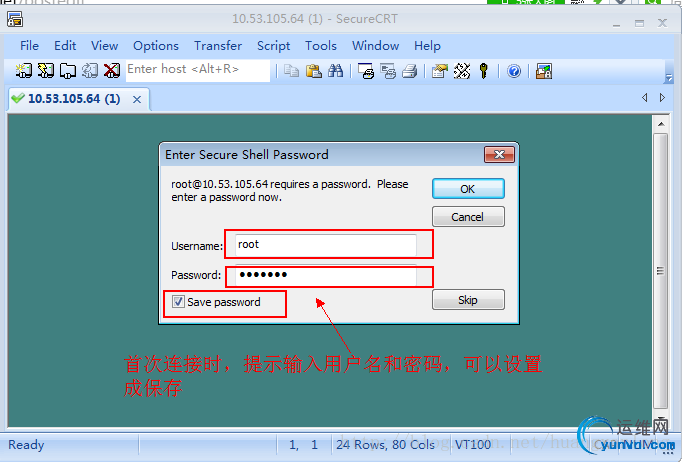
Task: Click the Print icon
Action: click(410, 71)
